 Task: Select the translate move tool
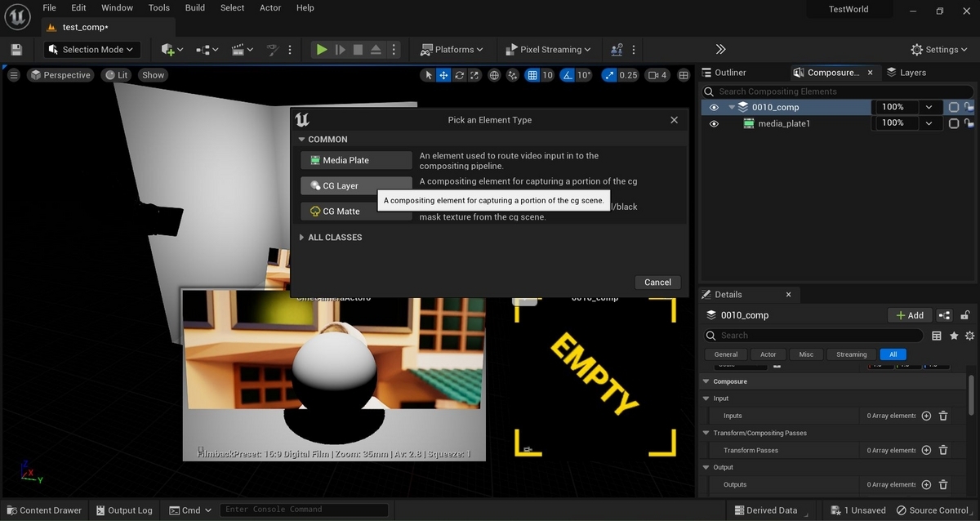click(x=443, y=75)
